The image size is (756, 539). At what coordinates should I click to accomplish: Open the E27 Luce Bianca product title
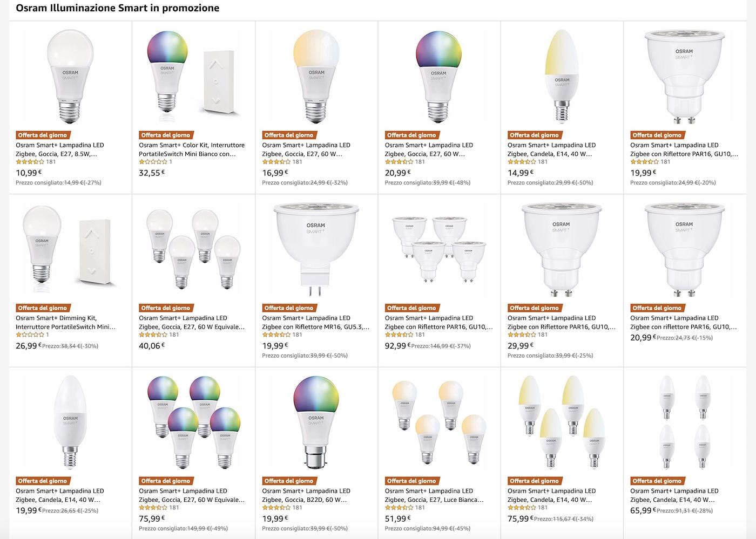(434, 495)
